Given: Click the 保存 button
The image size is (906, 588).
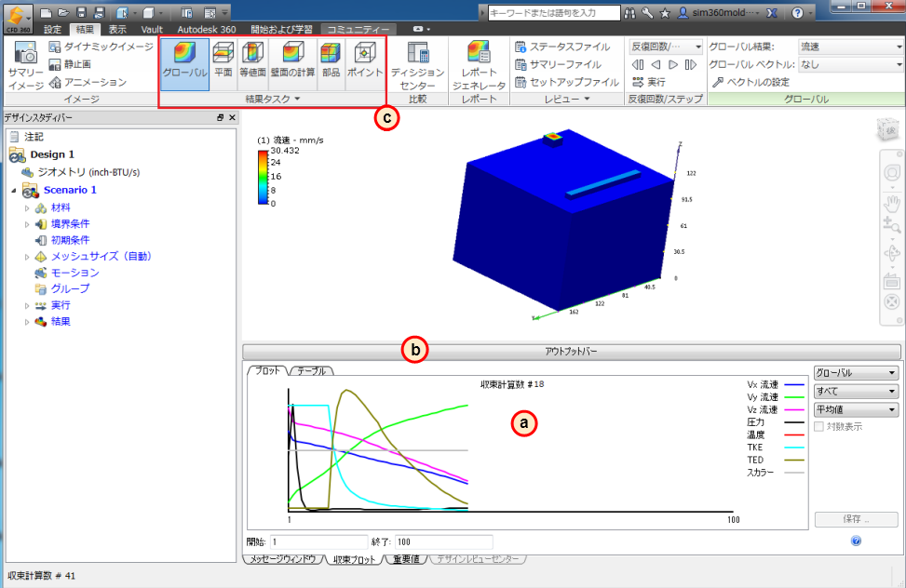Looking at the screenshot, I should click(x=856, y=519).
